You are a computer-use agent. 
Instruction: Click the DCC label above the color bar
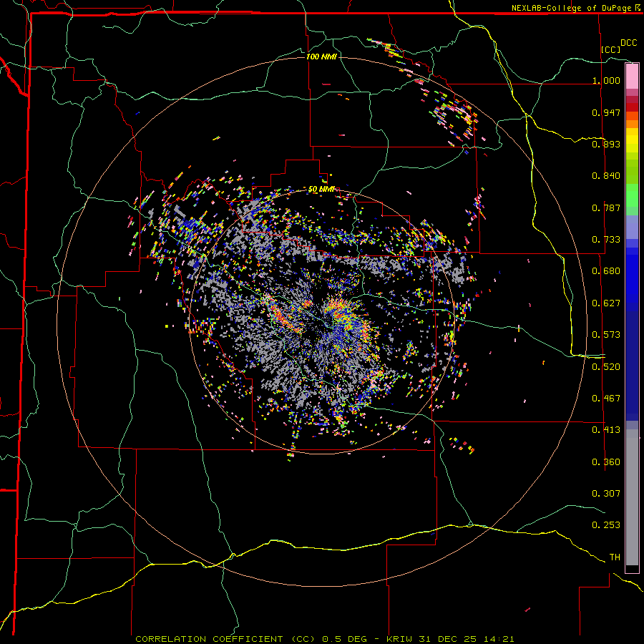click(629, 43)
